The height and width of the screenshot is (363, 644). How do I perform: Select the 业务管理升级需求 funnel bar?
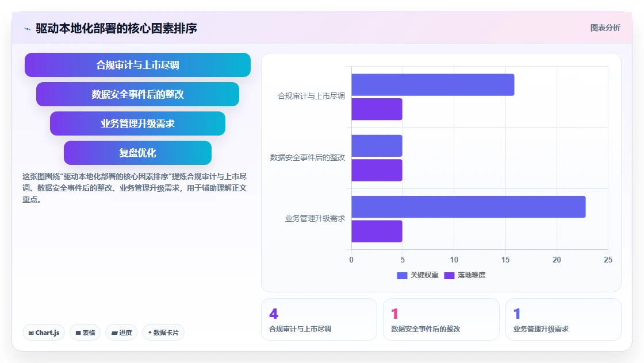point(137,123)
